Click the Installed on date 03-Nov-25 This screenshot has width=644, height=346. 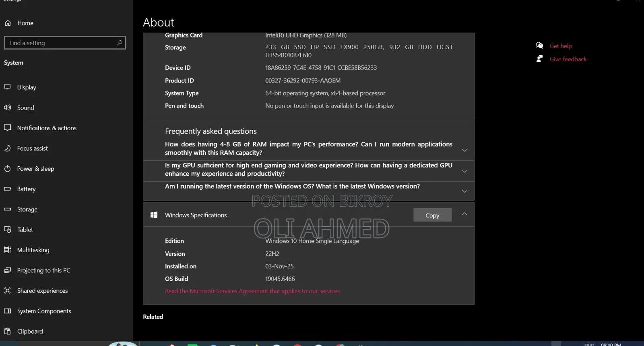(x=279, y=266)
